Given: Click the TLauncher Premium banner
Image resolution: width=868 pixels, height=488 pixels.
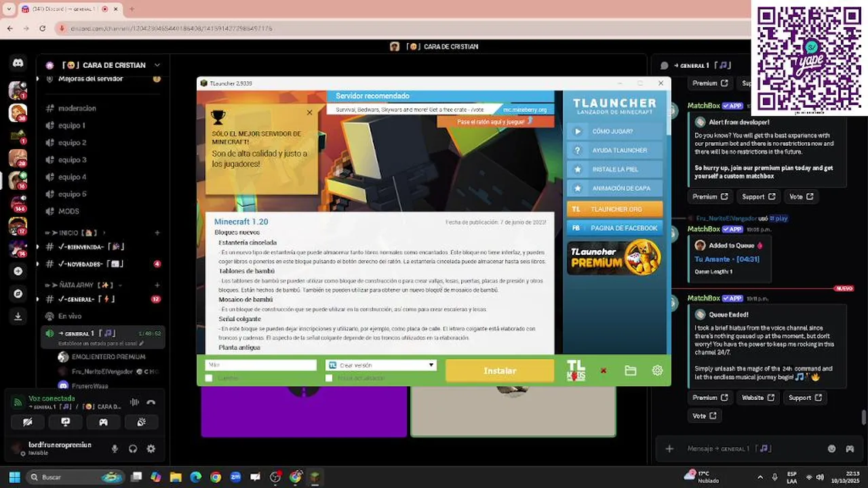Looking at the screenshot, I should pyautogui.click(x=614, y=257).
